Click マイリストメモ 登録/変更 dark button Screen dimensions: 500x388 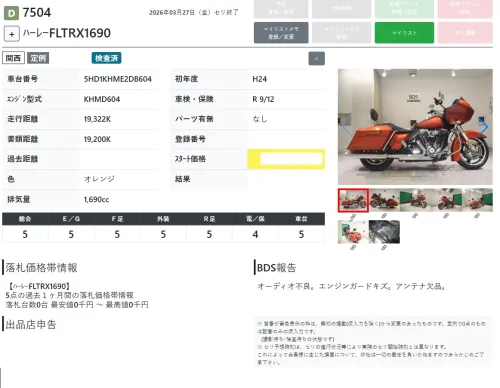point(281,33)
